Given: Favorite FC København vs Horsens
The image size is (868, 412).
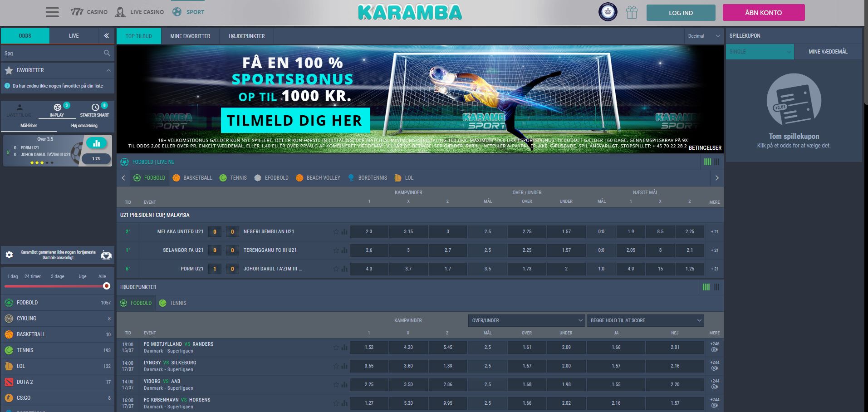Looking at the screenshot, I should click(x=336, y=403).
